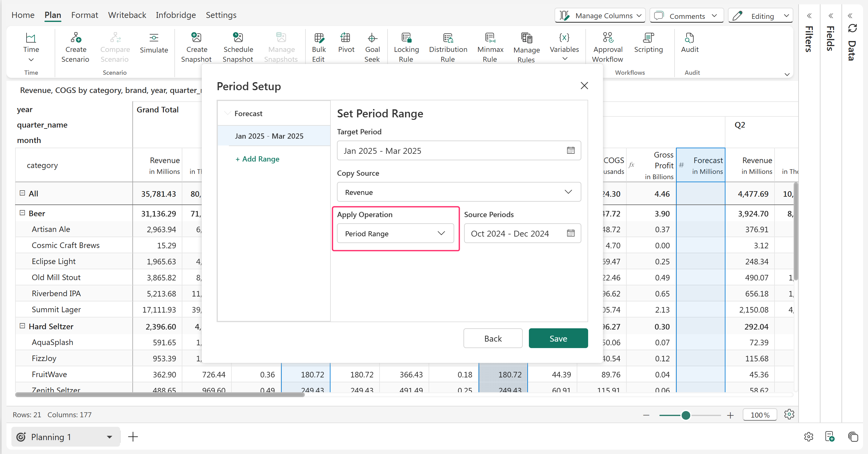868x454 pixels.
Task: Click the zoom slider handle
Action: [x=685, y=415]
